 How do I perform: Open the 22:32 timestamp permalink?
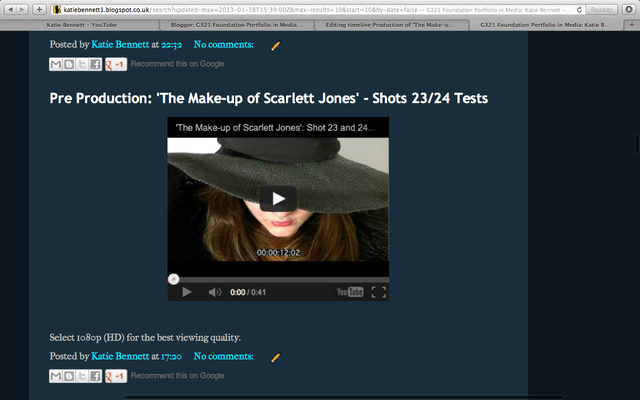coord(171,44)
